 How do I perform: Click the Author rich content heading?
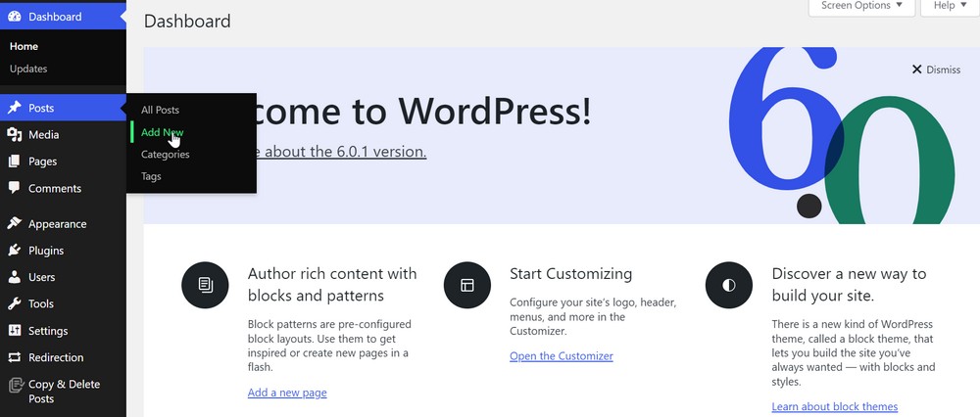(x=332, y=284)
